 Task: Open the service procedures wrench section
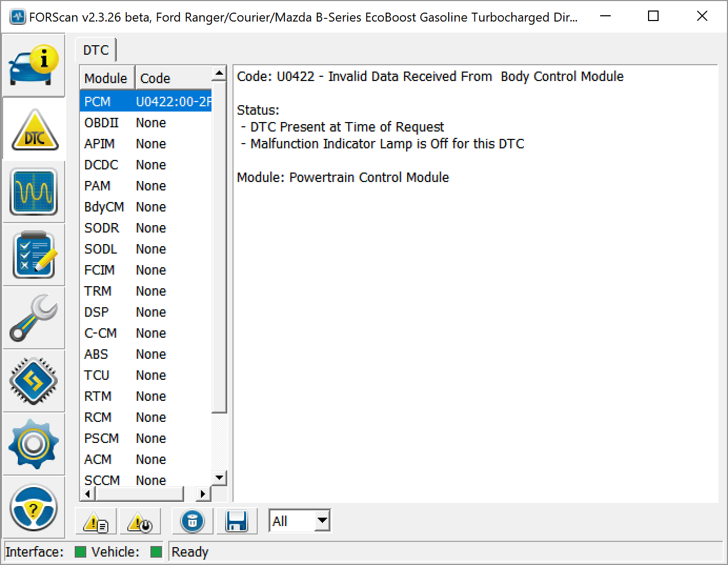[x=34, y=318]
